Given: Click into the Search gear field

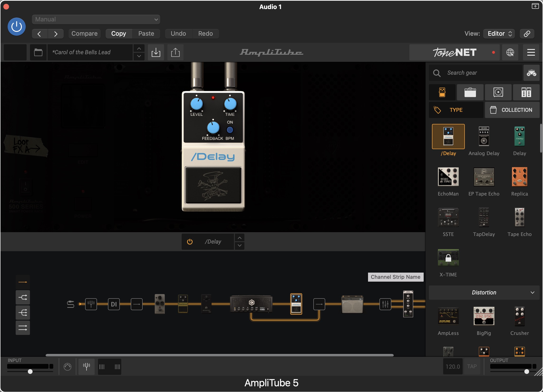Looking at the screenshot, I should (475, 73).
